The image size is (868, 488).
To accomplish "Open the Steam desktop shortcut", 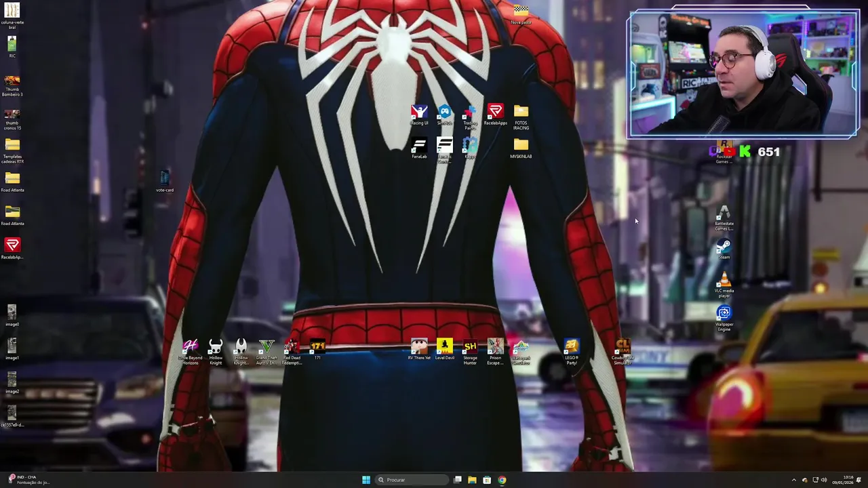I will click(724, 249).
